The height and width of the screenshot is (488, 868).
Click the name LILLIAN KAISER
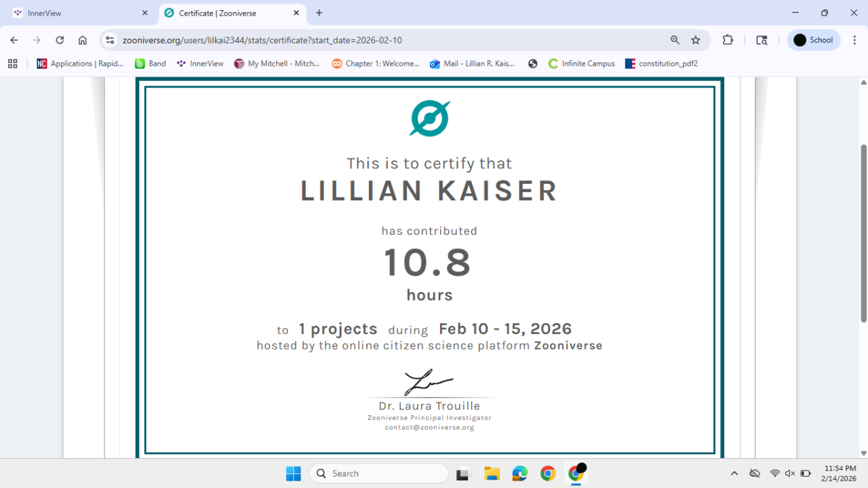[x=429, y=191]
